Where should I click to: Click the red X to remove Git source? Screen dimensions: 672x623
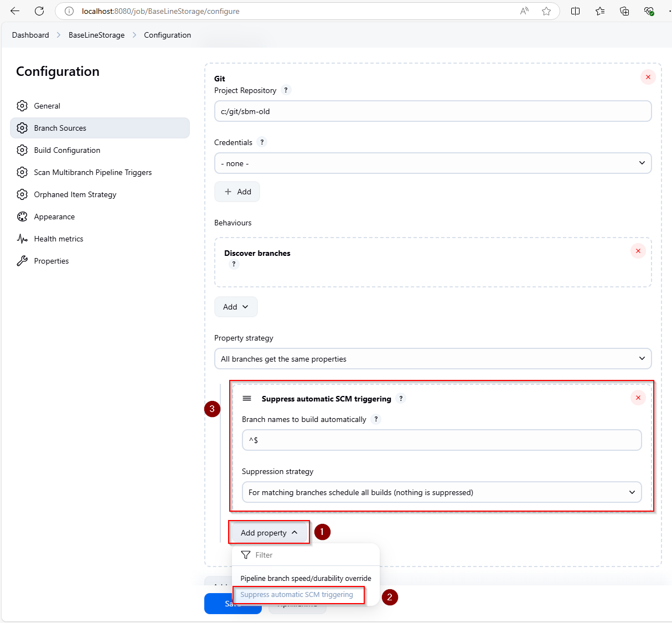[x=648, y=77]
